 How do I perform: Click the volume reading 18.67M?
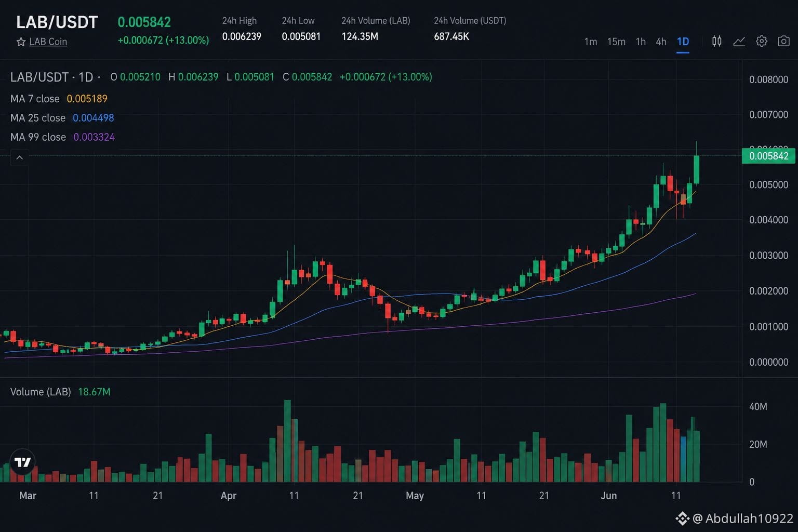pyautogui.click(x=94, y=392)
